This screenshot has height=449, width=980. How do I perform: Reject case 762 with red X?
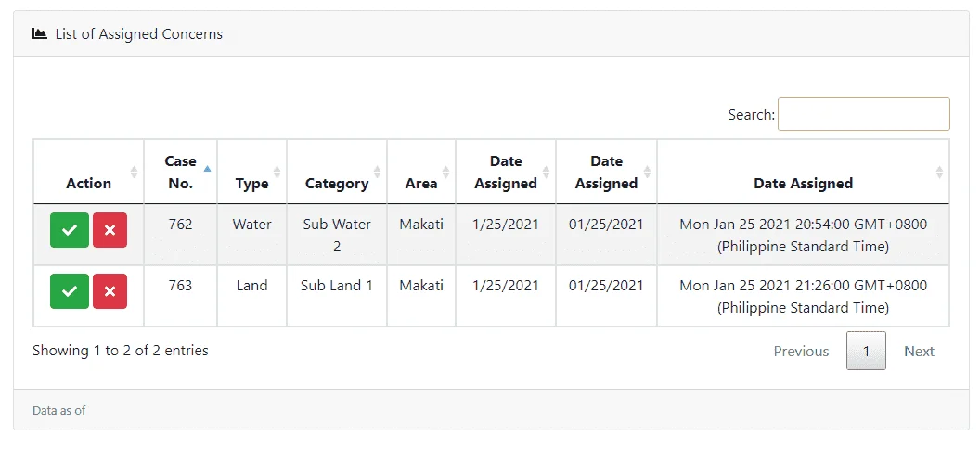(x=110, y=230)
